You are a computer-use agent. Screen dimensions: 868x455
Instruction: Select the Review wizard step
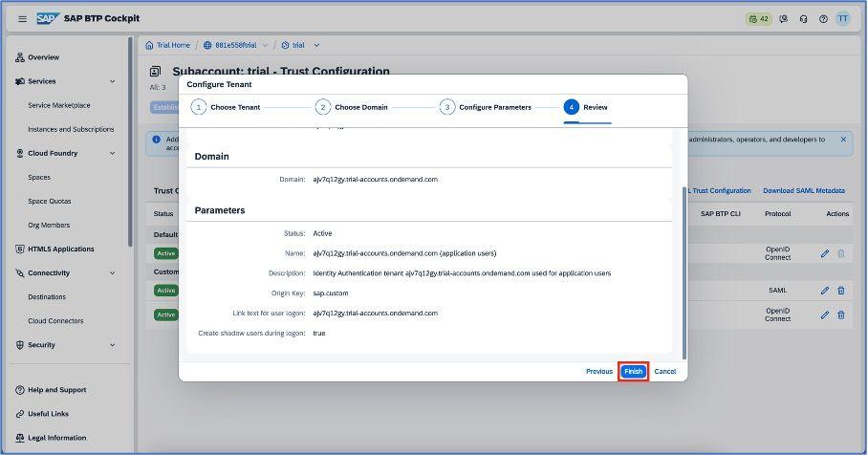click(x=586, y=107)
